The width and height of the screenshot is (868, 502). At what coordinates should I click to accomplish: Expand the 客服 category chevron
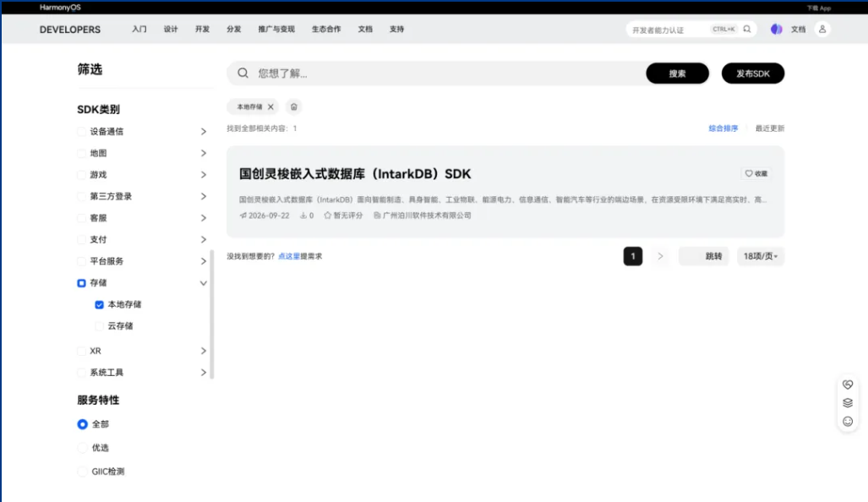203,218
